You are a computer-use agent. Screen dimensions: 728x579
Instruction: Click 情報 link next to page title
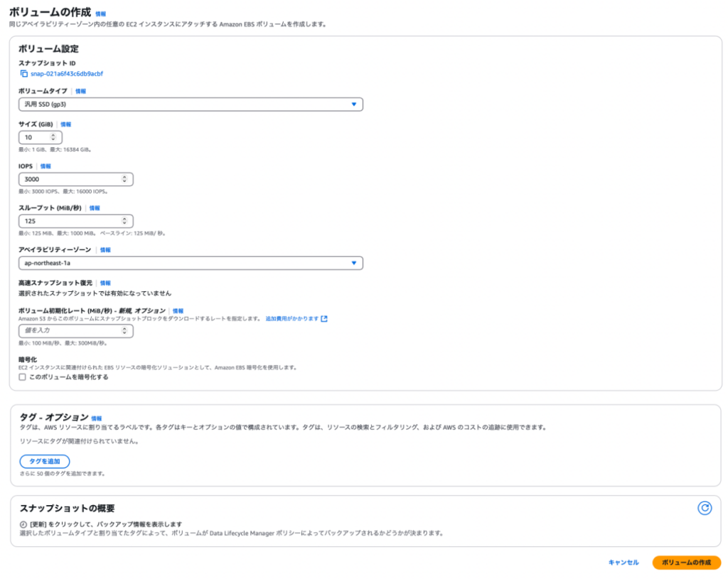coord(101,13)
